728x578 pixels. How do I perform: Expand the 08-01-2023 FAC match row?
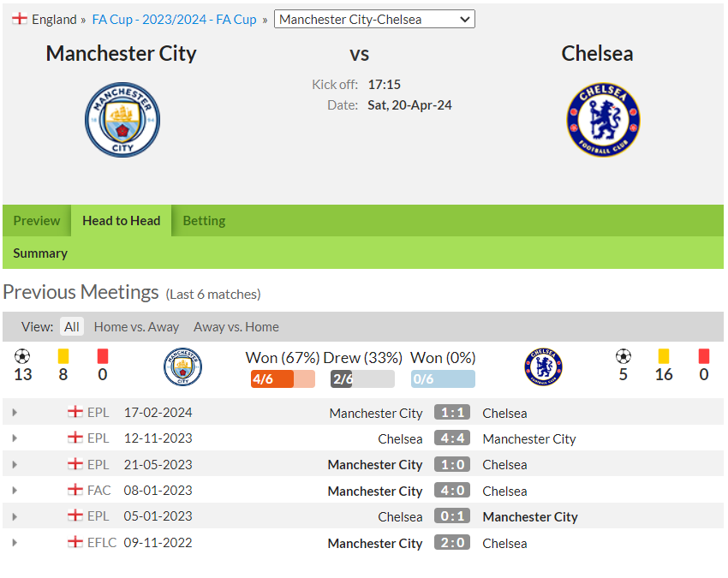15,491
